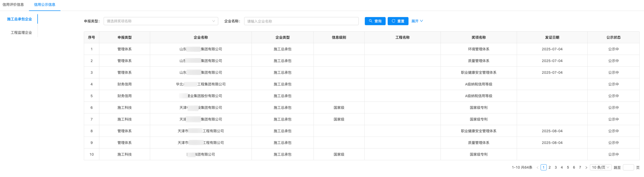Switch to the 信用评价信息 tab
The height and width of the screenshot is (177, 644).
point(13,5)
